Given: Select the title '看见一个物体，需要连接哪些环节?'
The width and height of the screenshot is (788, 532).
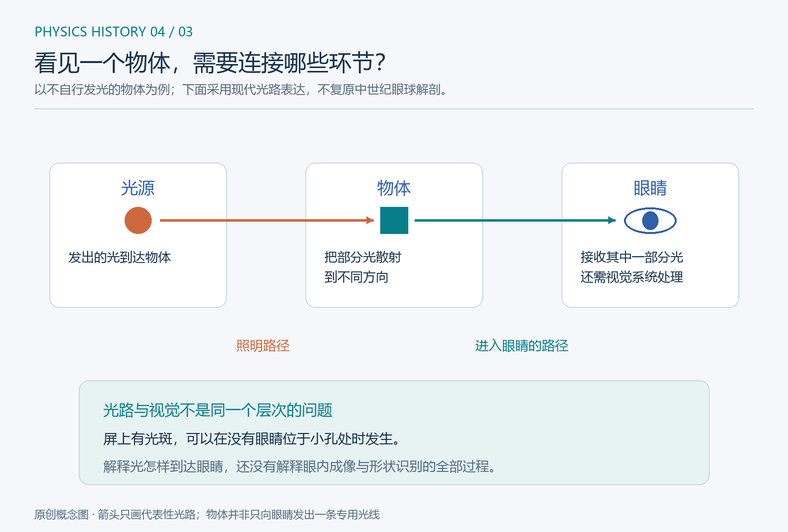Looking at the screenshot, I should tap(210, 63).
